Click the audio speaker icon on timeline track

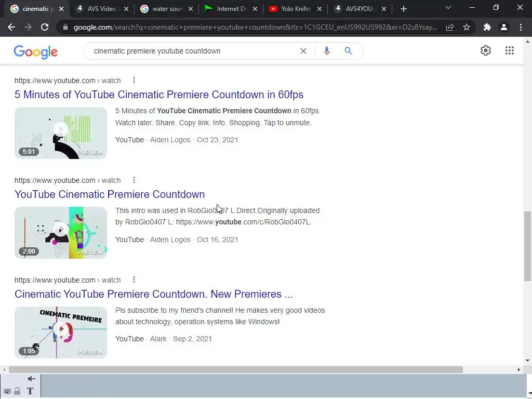(32, 379)
